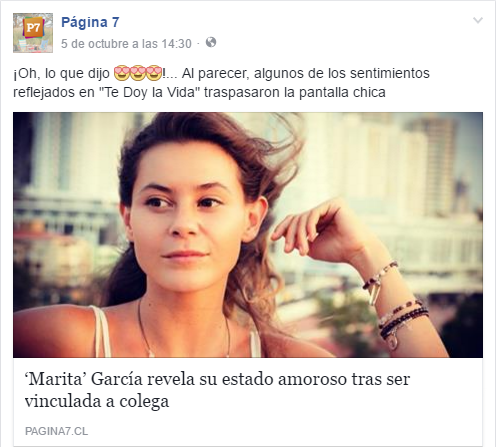Screen dimensions: 496x447
Task: Click the woman's face in the preview image
Action: [187, 220]
